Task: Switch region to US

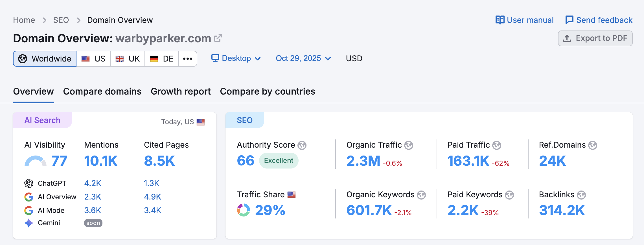Action: (93, 59)
